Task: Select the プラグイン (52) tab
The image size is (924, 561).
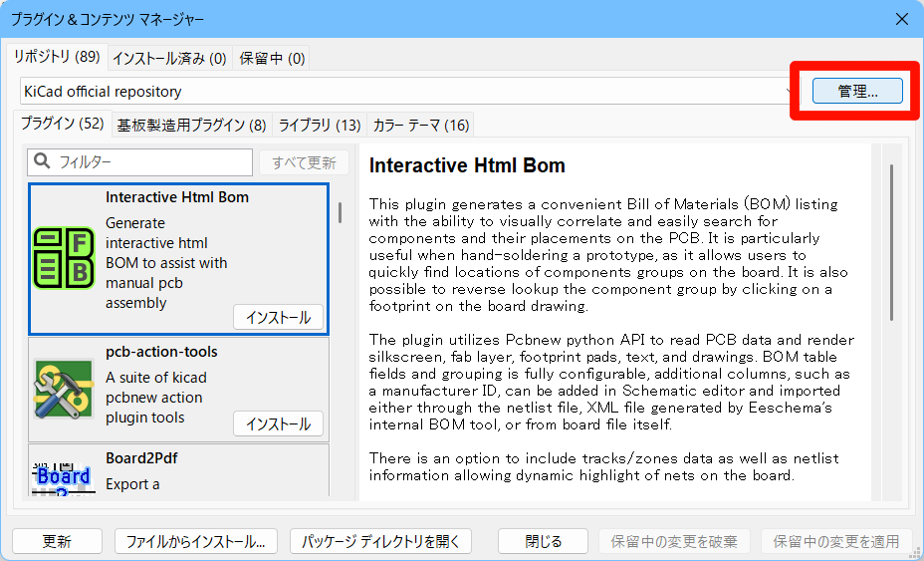Action: tap(63, 124)
